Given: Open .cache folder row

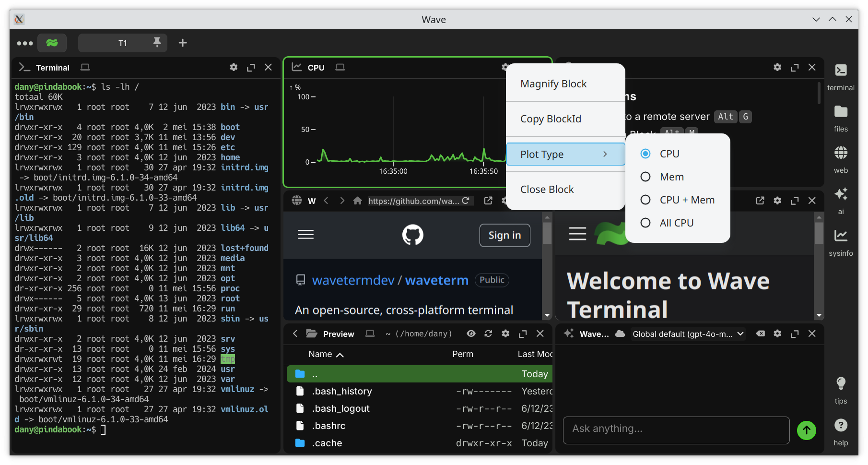Looking at the screenshot, I should point(420,443).
